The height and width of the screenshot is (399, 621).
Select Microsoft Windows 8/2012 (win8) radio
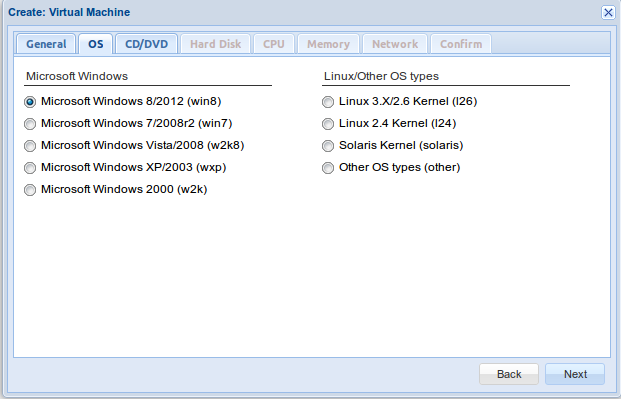(30, 102)
